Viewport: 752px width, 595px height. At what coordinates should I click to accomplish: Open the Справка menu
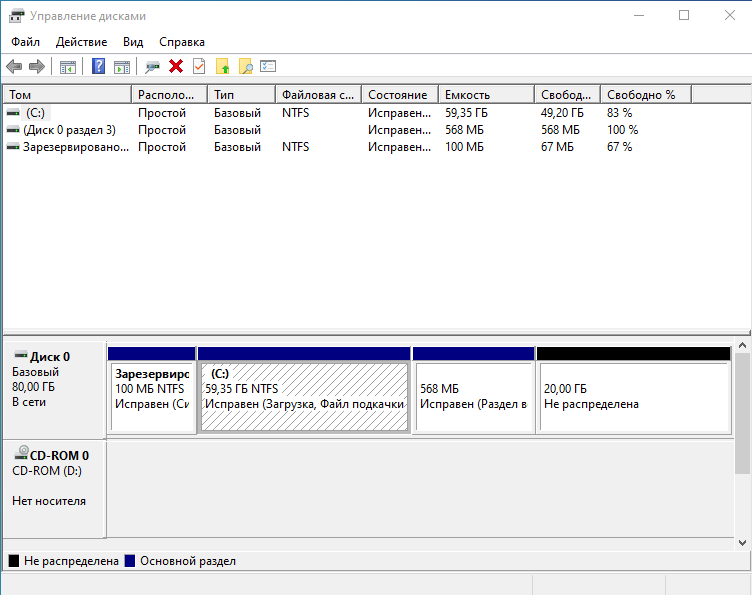(181, 42)
